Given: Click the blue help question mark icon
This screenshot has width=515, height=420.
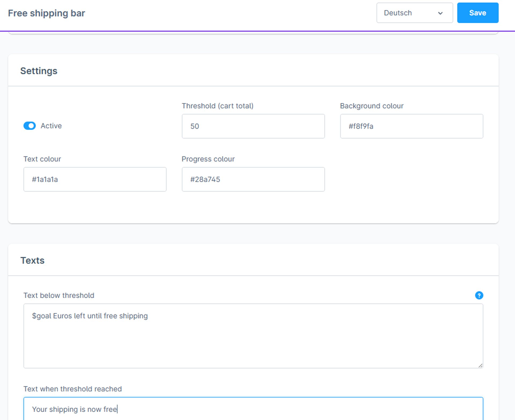Looking at the screenshot, I should [x=479, y=295].
